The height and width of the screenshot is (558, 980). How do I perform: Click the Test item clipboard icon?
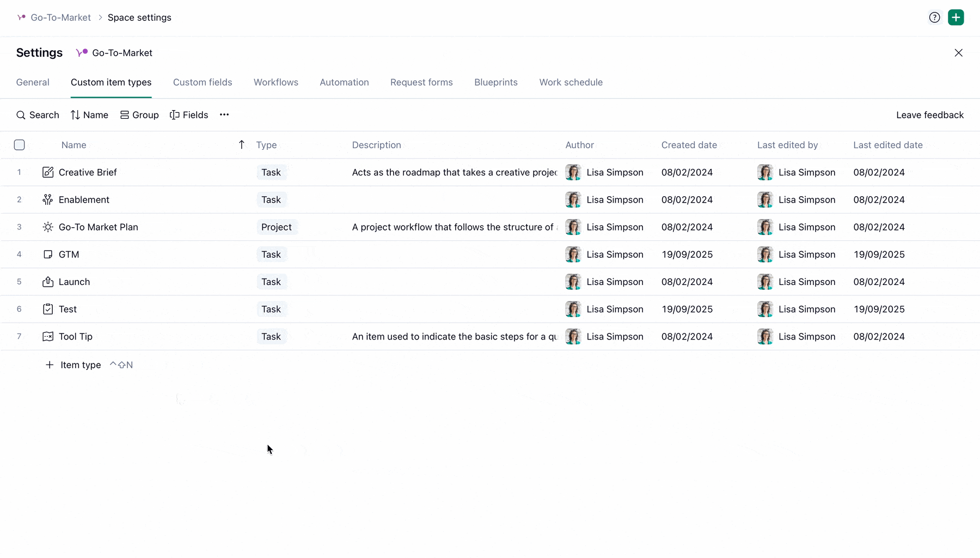coord(48,309)
